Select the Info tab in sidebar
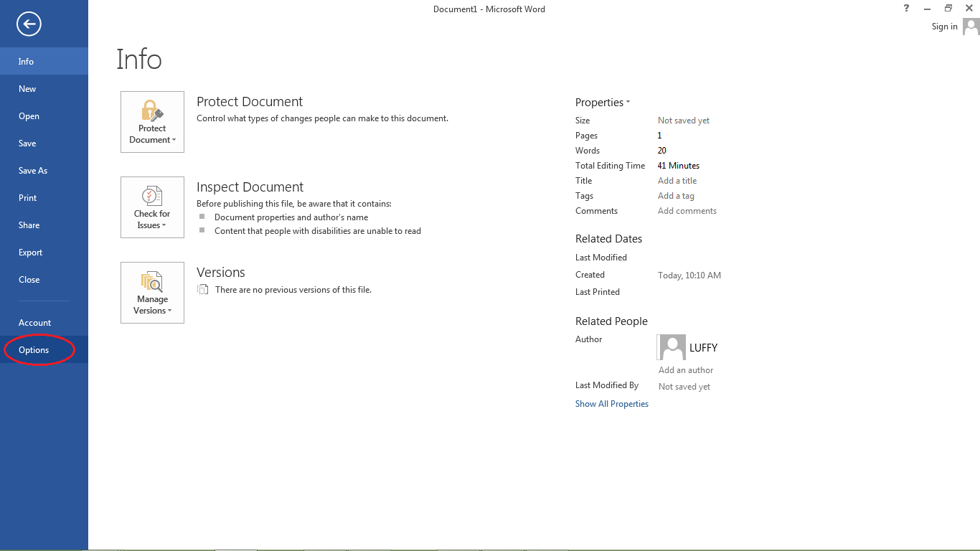This screenshot has width=980, height=551. tap(44, 61)
